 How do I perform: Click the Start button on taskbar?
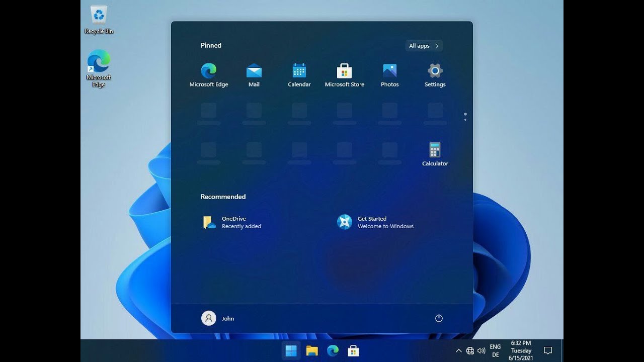pyautogui.click(x=291, y=350)
